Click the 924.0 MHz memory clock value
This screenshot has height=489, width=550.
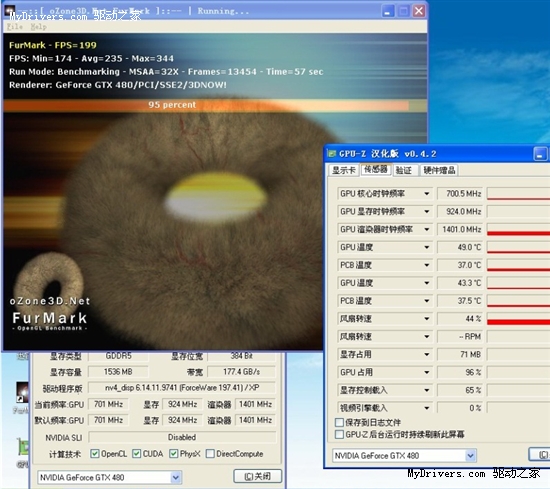click(460, 212)
